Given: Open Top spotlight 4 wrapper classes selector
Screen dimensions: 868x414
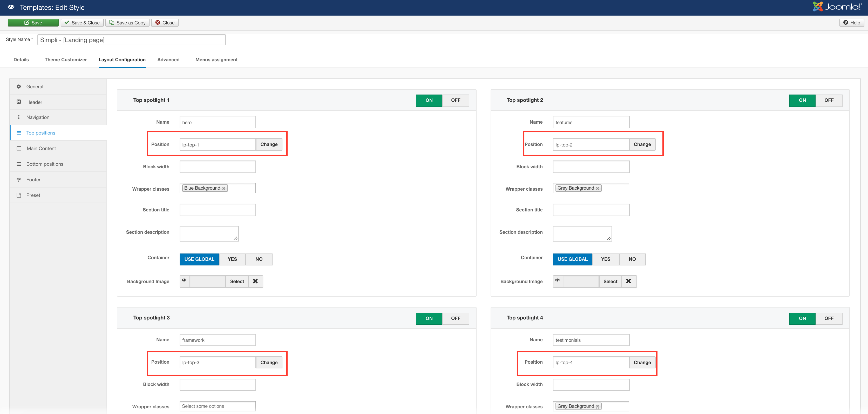Looking at the screenshot, I should coord(615,406).
